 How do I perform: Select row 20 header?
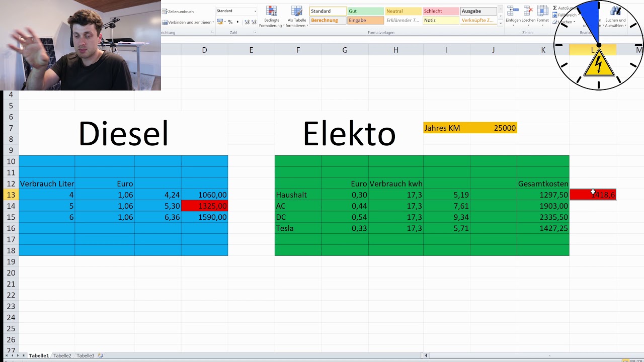11,273
